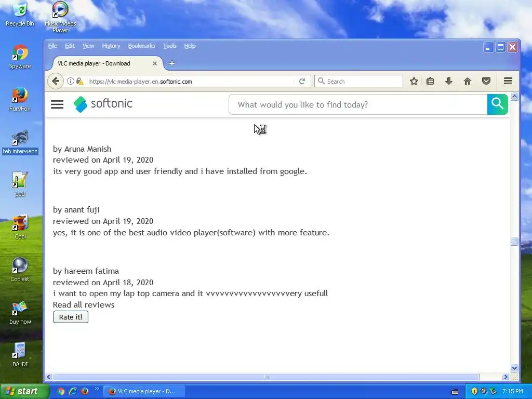
Task: Select the FuryFox desktop shortcut
Action: [x=20, y=100]
